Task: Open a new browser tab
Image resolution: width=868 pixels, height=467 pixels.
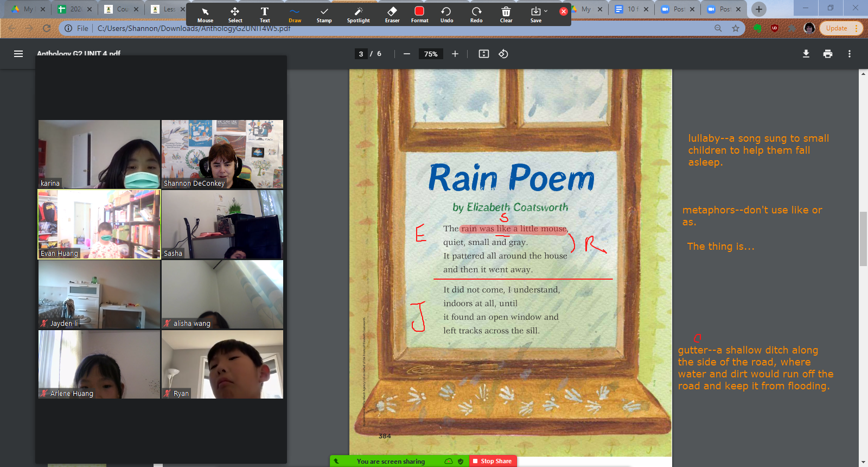Action: [x=759, y=9]
